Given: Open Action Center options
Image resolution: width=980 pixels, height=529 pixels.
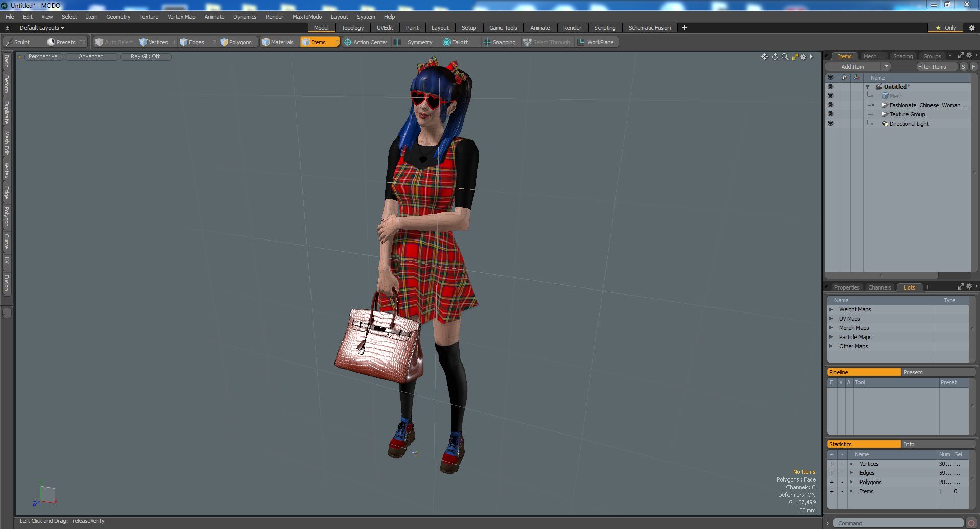Looking at the screenshot, I should pos(366,42).
